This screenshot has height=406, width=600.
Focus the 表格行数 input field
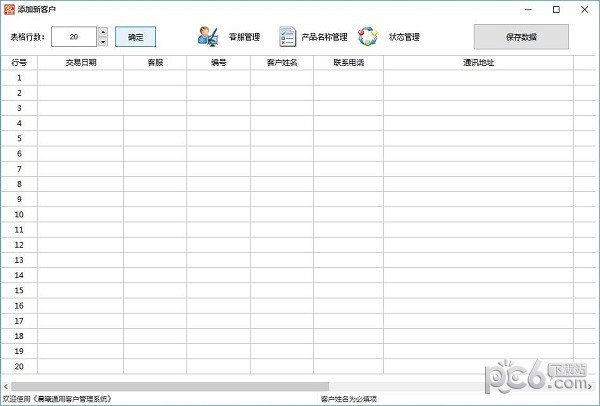[x=74, y=37]
